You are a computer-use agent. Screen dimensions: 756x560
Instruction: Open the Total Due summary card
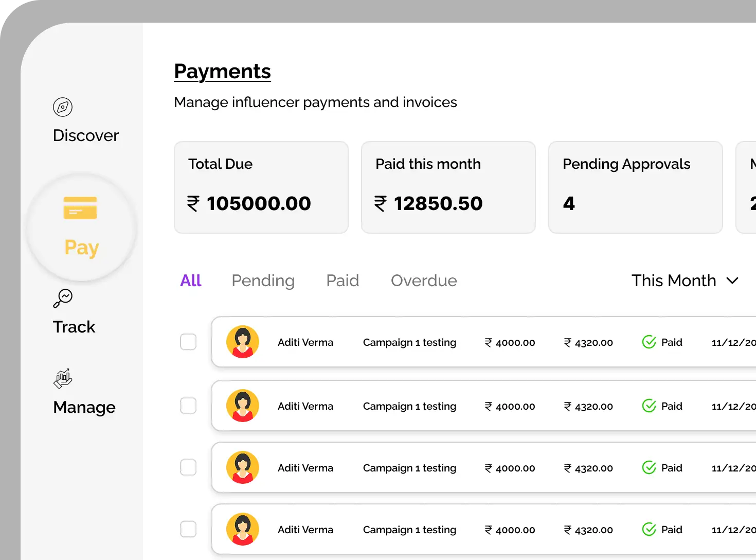261,187
